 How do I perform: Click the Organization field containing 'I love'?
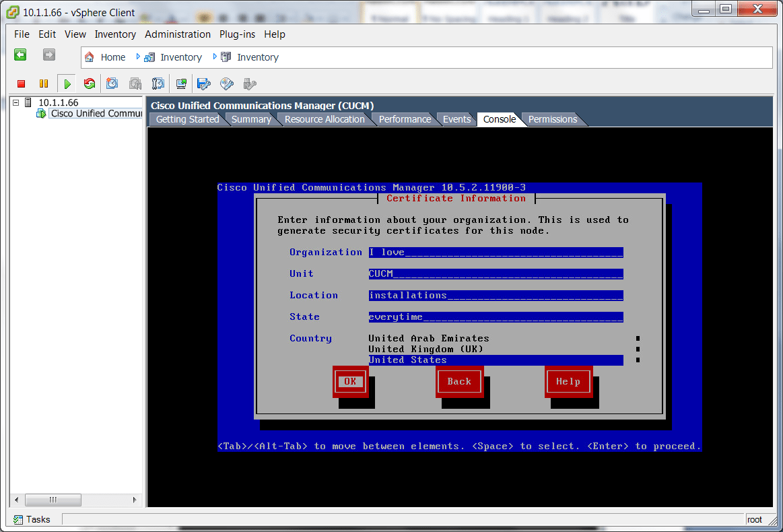(496, 253)
